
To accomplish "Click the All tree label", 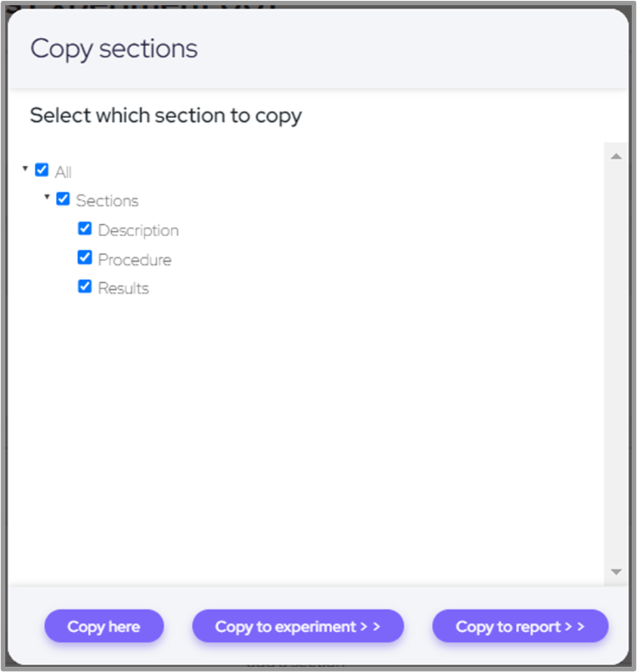I will coord(64,172).
